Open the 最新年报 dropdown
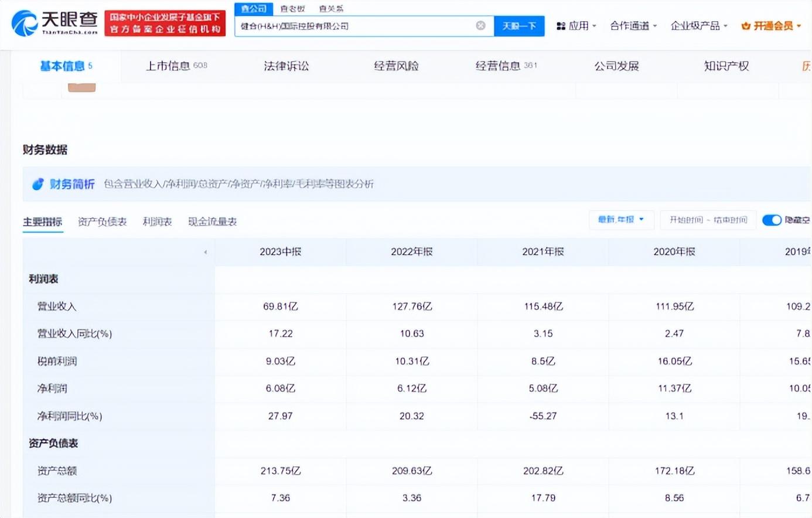The image size is (812, 518). pos(620,220)
